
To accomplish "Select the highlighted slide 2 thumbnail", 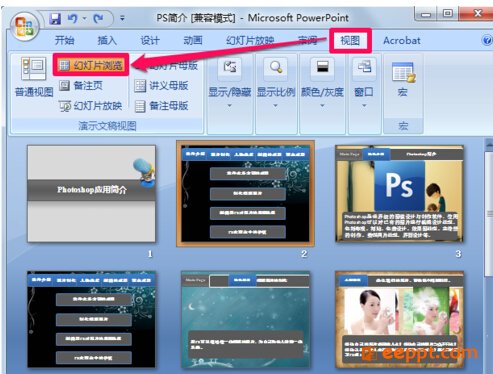I will pyautogui.click(x=245, y=193).
